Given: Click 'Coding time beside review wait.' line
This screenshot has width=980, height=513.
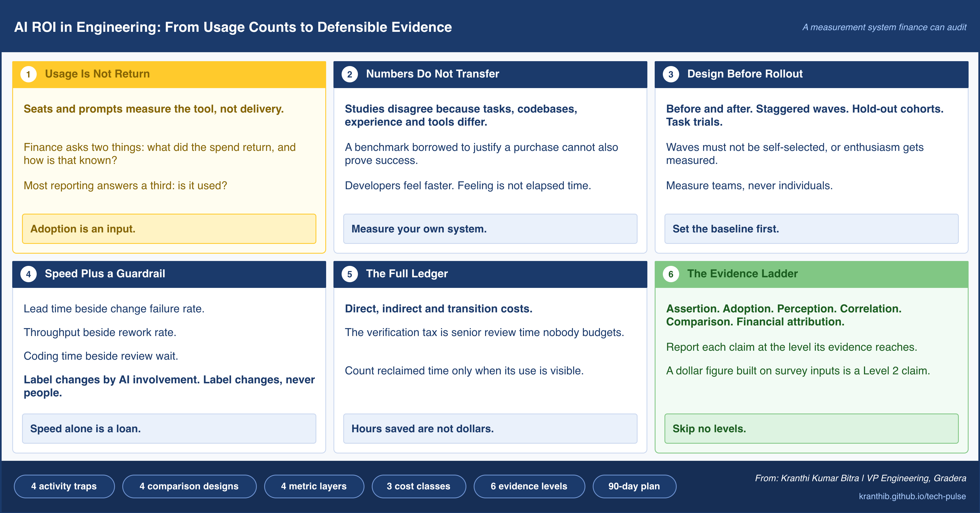Looking at the screenshot, I should [101, 356].
